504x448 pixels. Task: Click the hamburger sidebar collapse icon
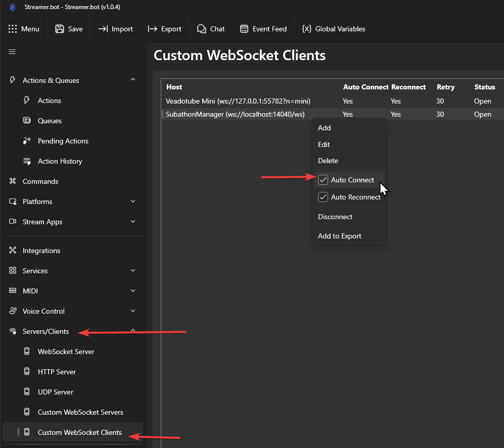click(13, 52)
